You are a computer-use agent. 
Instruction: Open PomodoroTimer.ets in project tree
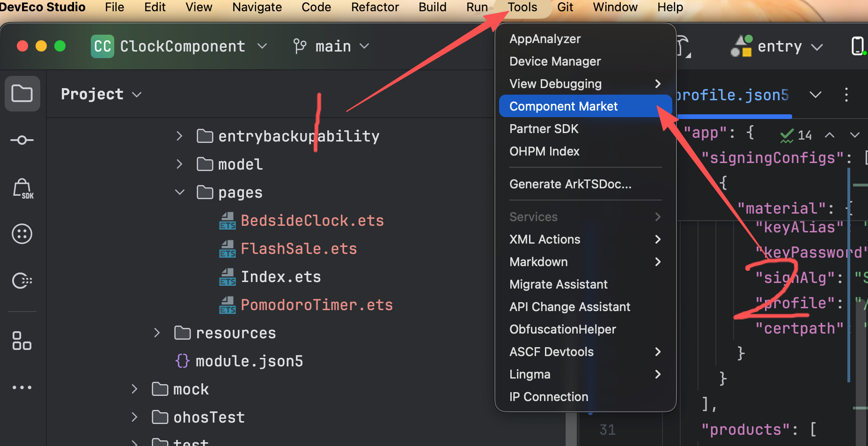pyautogui.click(x=317, y=305)
